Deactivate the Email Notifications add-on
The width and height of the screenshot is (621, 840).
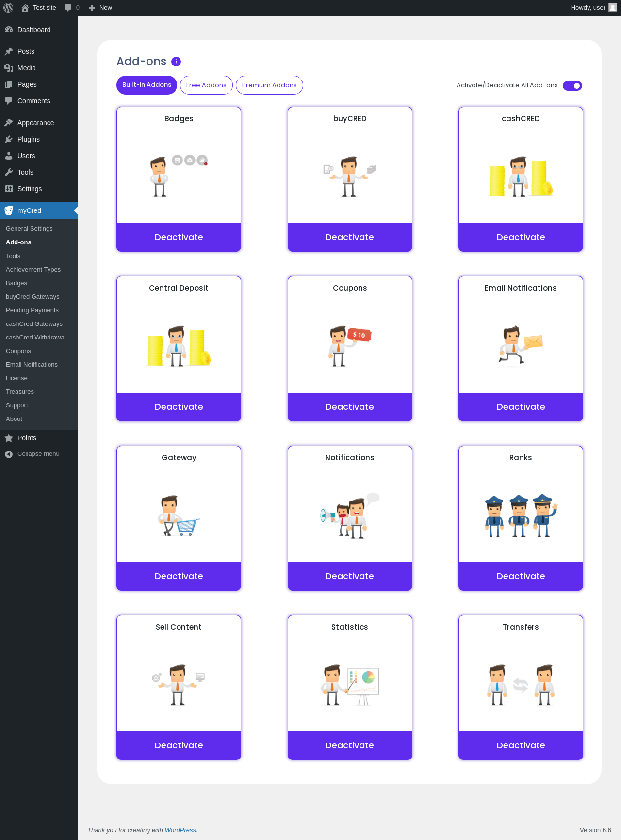coord(521,407)
